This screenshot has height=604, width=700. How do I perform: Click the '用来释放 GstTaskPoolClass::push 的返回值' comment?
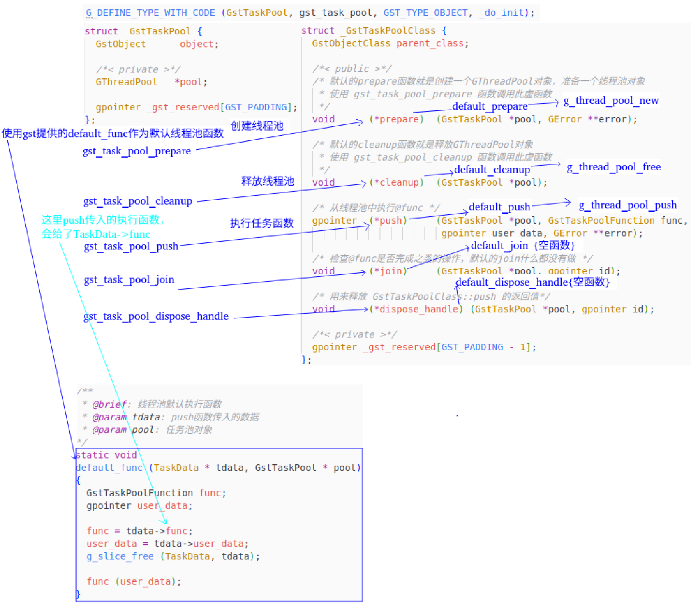[431, 296]
